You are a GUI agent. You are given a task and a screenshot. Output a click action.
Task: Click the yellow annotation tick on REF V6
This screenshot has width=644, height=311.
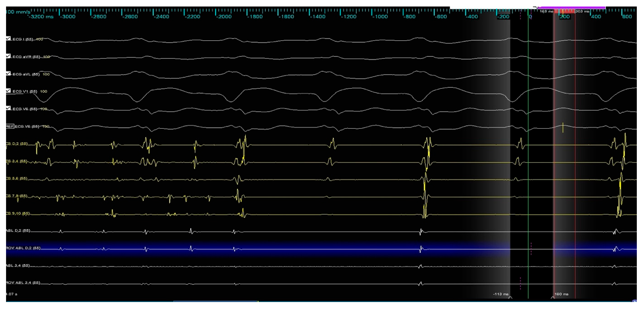[x=563, y=127]
